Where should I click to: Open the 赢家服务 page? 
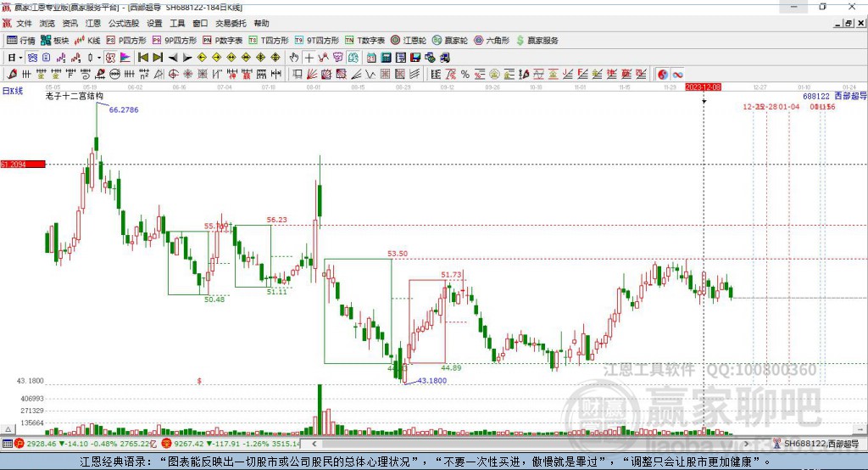537,41
